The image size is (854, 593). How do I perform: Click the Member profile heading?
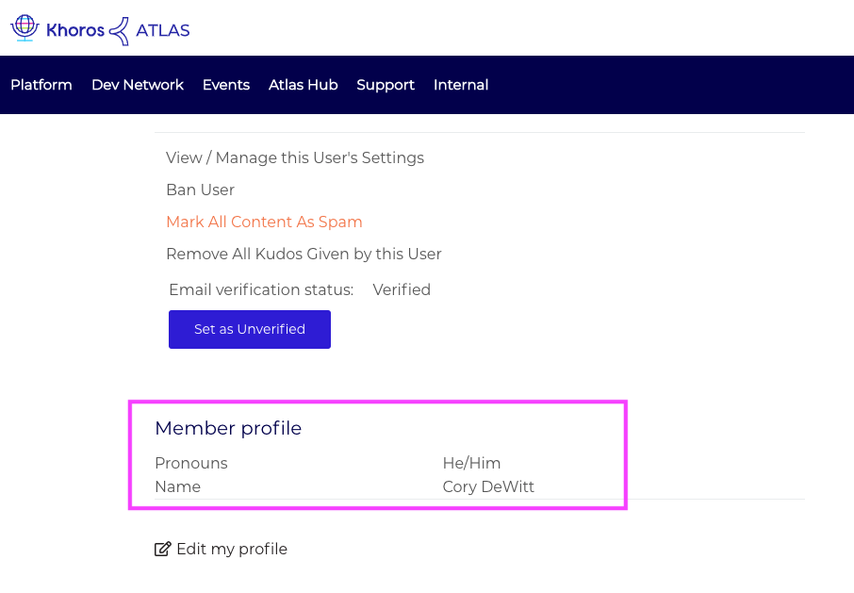(x=228, y=428)
